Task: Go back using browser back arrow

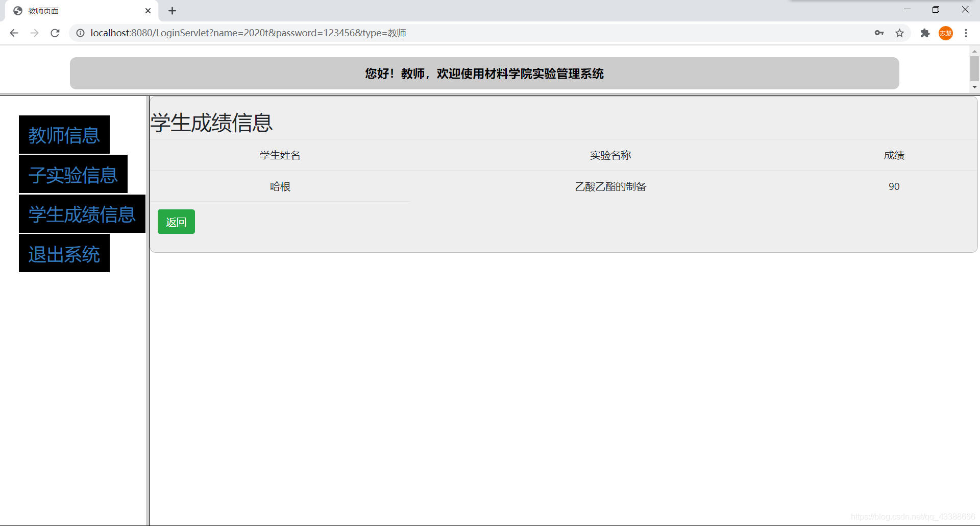Action: (x=14, y=33)
